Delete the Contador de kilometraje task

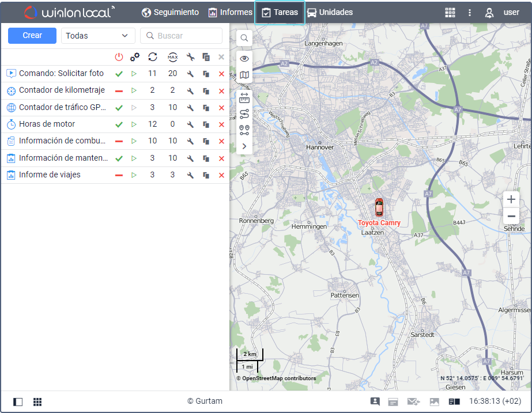pos(221,91)
